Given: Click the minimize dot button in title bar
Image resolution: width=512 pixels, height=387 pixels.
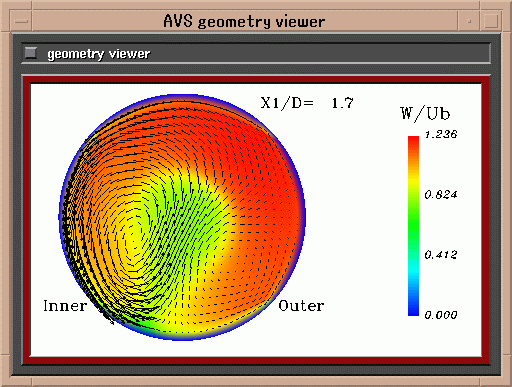Looking at the screenshot, I should [x=469, y=21].
